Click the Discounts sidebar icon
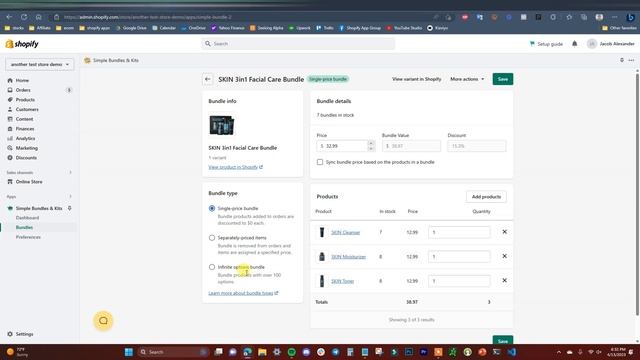The image size is (640, 360). [x=10, y=158]
